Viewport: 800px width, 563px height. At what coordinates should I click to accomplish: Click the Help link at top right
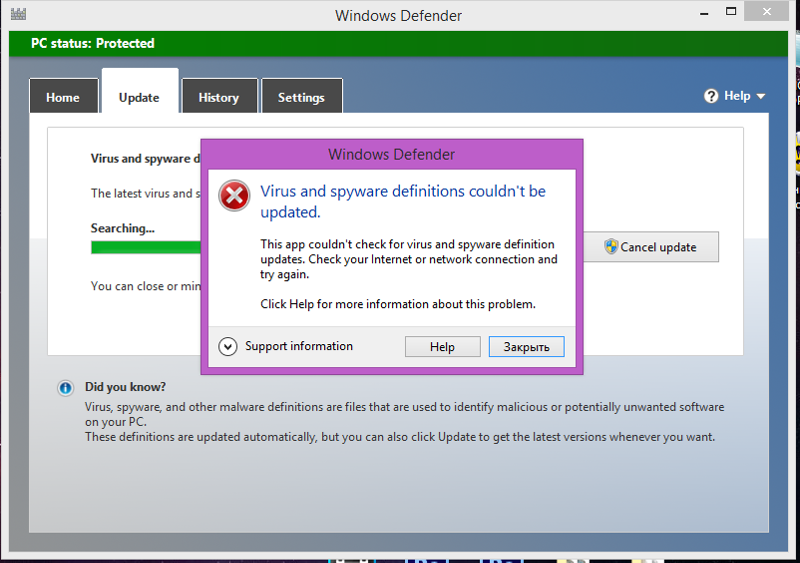[x=737, y=96]
